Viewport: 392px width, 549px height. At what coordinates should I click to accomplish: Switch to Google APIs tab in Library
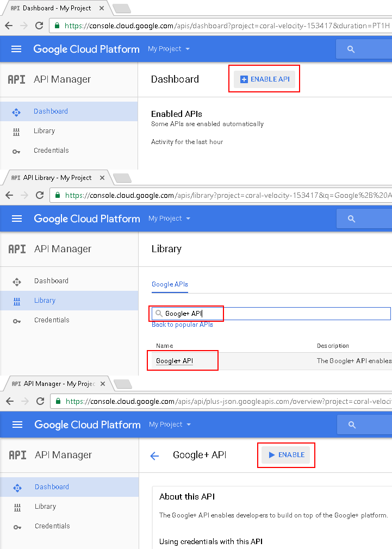(170, 284)
